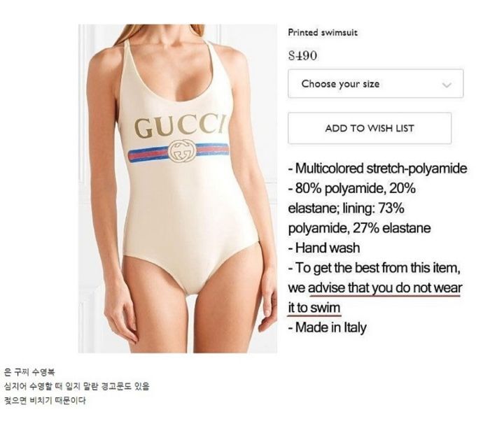The image size is (504, 426).
Task: Click underlined advise that you do not wear
Action: tap(385, 288)
